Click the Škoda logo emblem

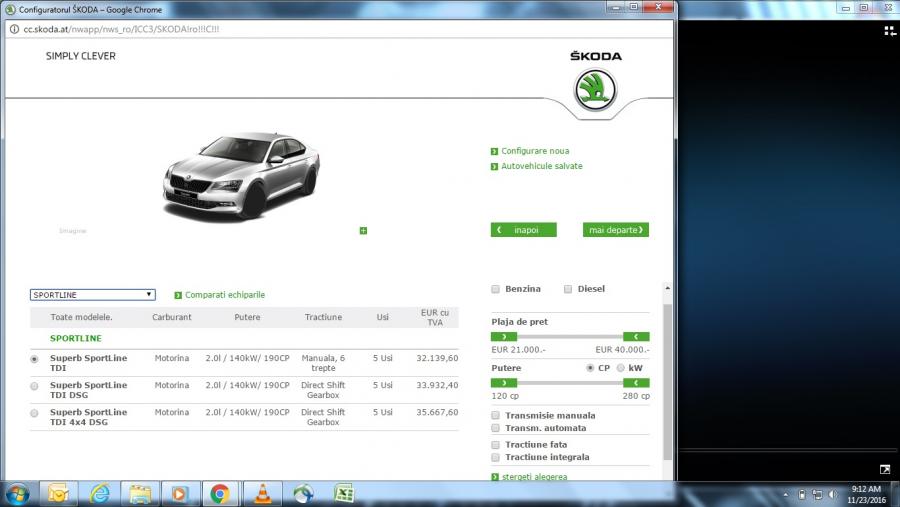[x=595, y=89]
